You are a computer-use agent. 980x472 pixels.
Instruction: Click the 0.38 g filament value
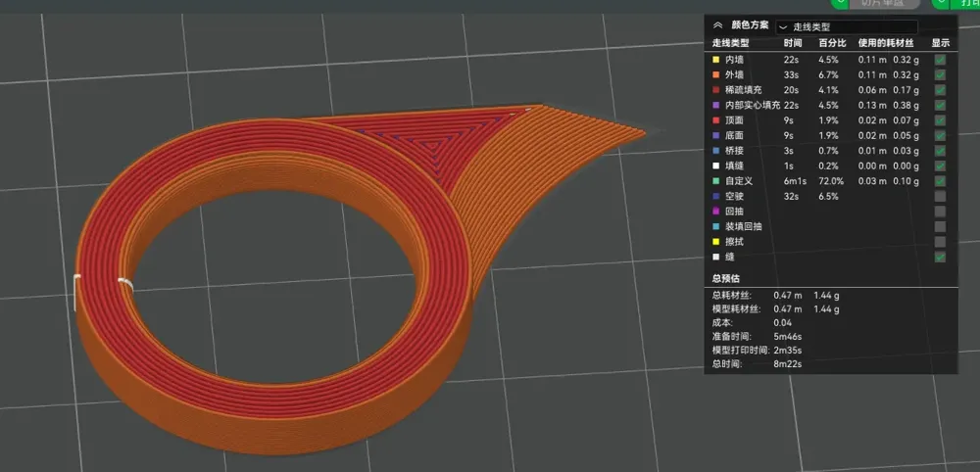(906, 106)
